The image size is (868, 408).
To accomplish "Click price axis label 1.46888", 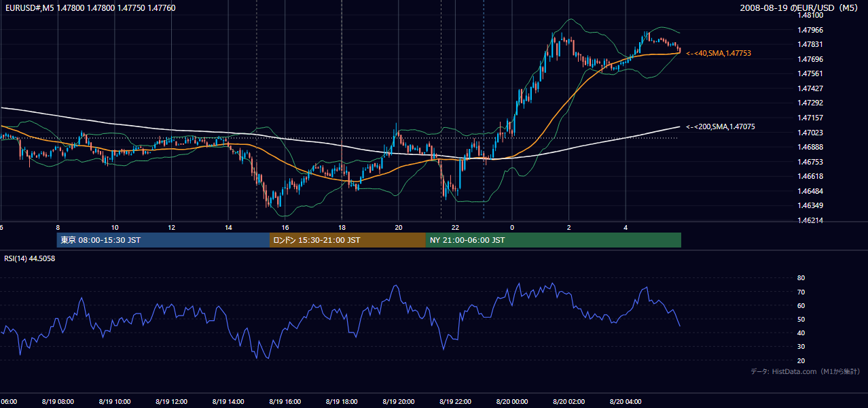I will coord(810,147).
